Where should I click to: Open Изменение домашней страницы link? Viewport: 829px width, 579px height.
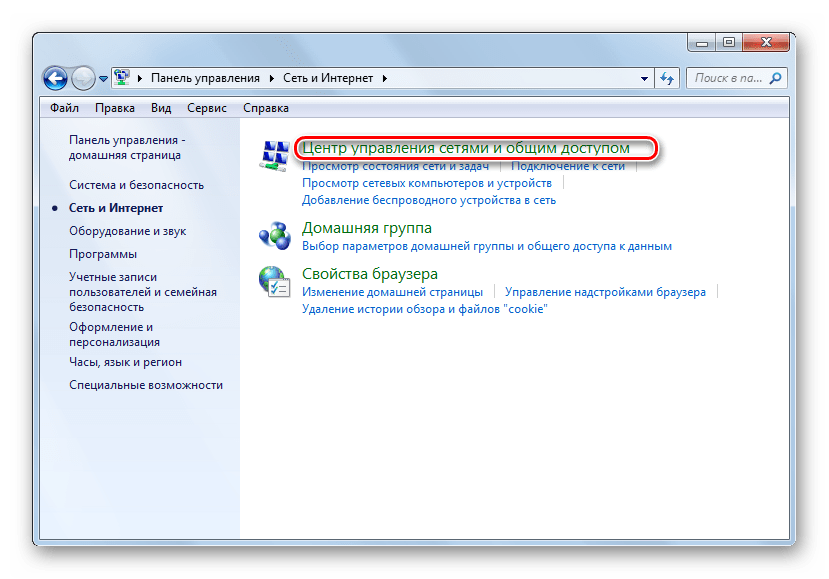click(x=392, y=292)
